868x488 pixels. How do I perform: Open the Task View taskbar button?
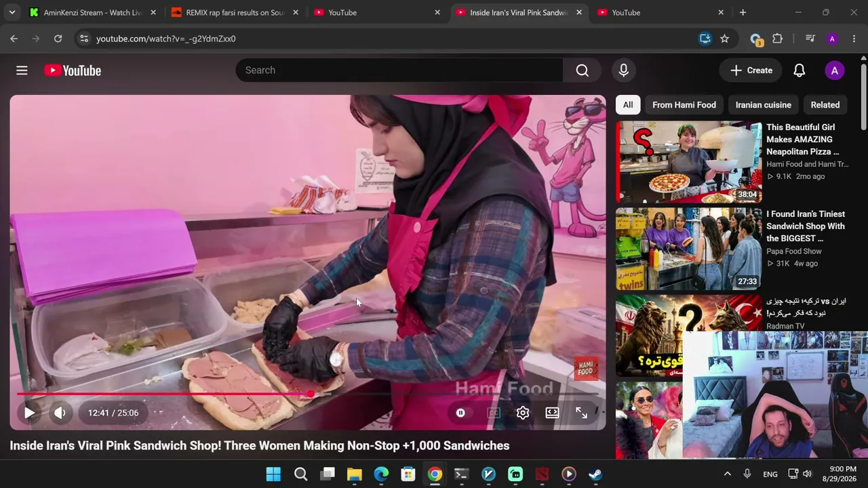click(x=328, y=474)
